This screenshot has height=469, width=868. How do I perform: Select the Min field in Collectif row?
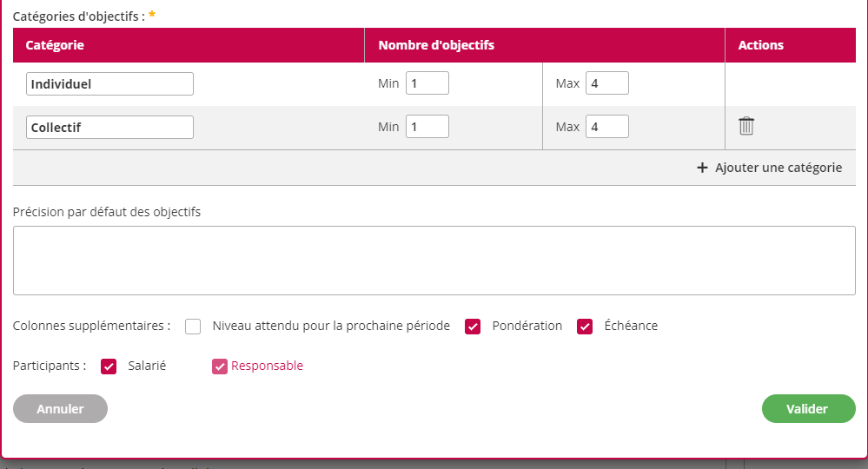(x=427, y=127)
